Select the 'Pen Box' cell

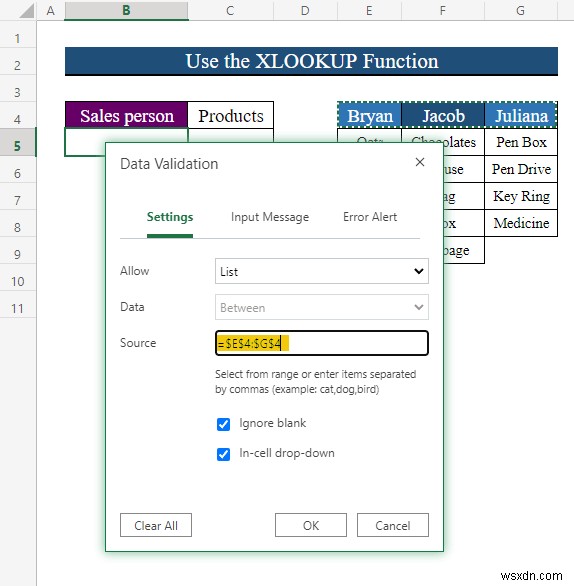521,142
